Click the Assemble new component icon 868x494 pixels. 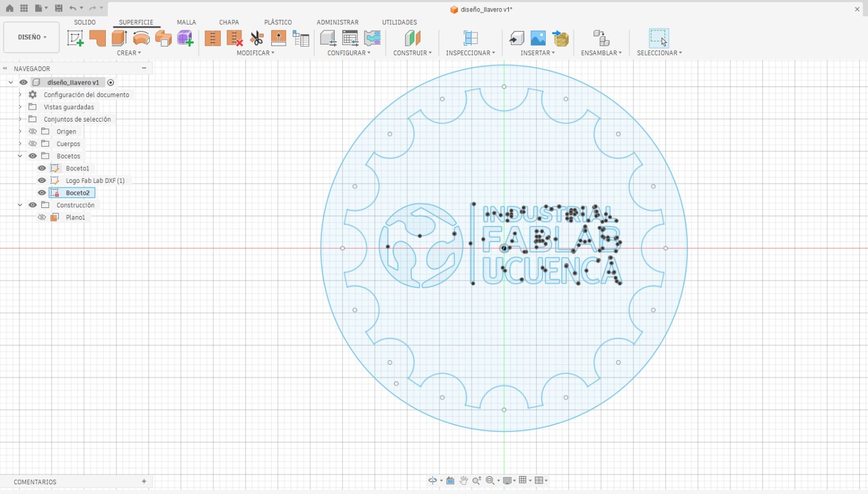coord(601,38)
